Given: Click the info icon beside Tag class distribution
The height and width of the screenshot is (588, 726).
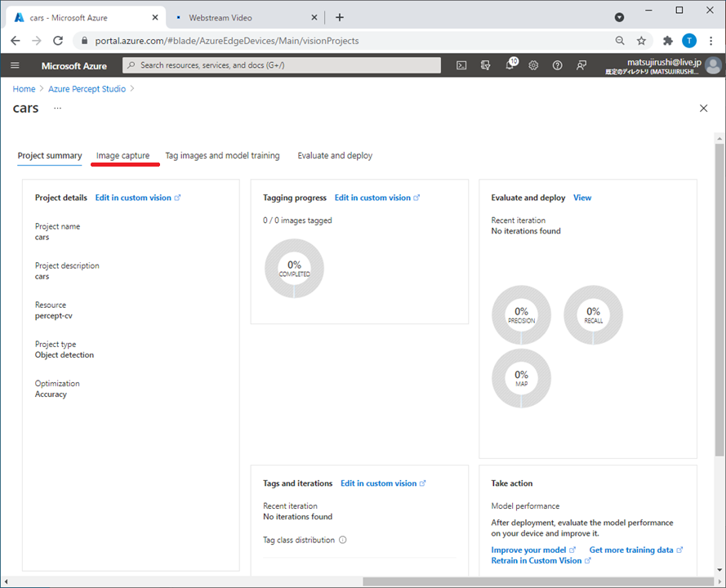Looking at the screenshot, I should coord(343,540).
